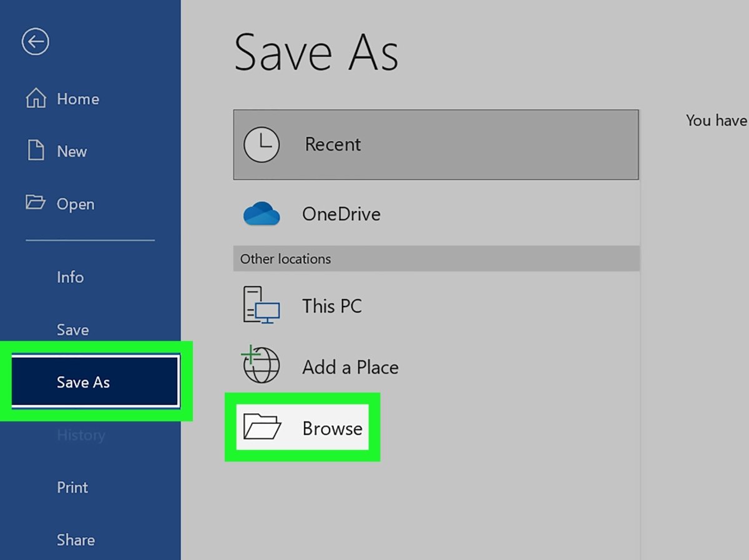This screenshot has width=749, height=560.
Task: Choose This PC label as save location
Action: click(x=332, y=306)
